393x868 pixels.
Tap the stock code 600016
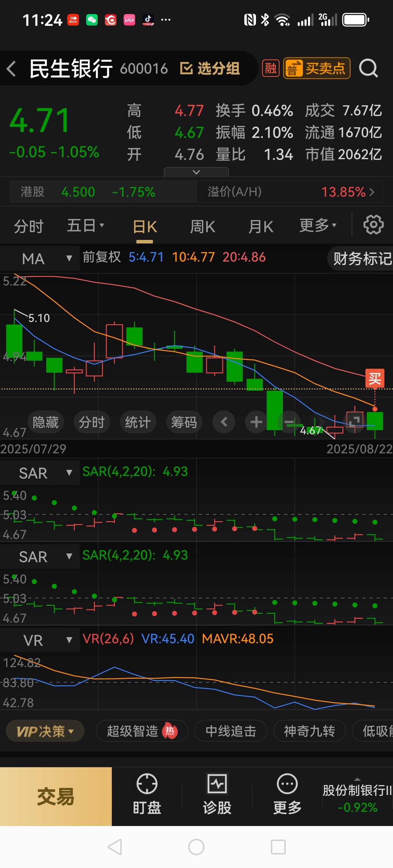coord(144,69)
